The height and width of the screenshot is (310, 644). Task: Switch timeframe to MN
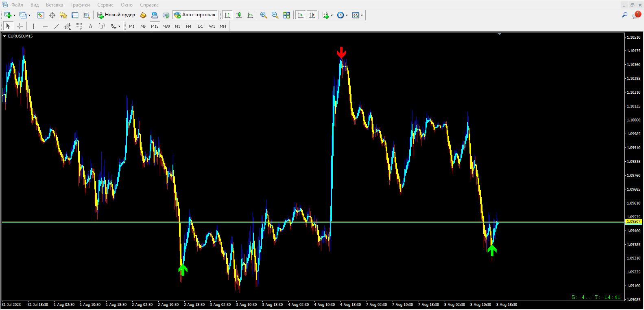coord(223,26)
